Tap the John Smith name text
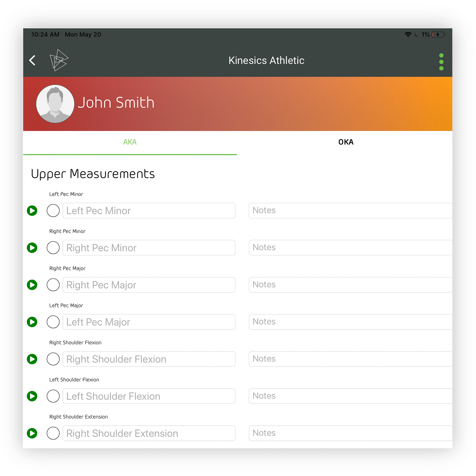The height and width of the screenshot is (476, 476). (116, 102)
